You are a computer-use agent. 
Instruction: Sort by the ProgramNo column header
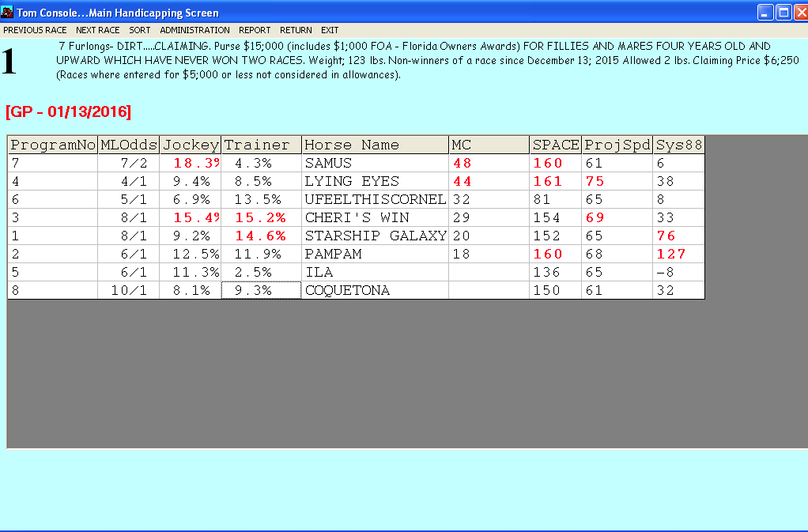[53, 145]
